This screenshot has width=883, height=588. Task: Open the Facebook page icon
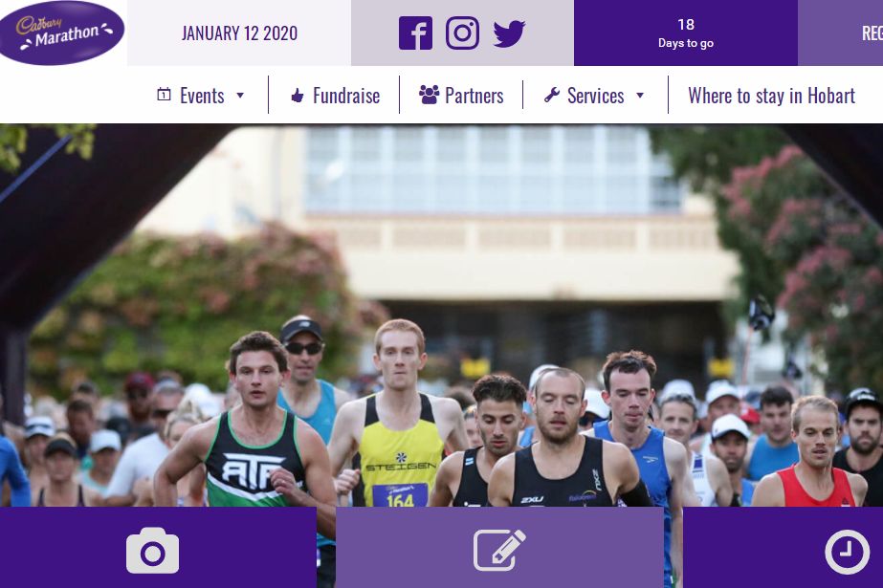pyautogui.click(x=415, y=33)
